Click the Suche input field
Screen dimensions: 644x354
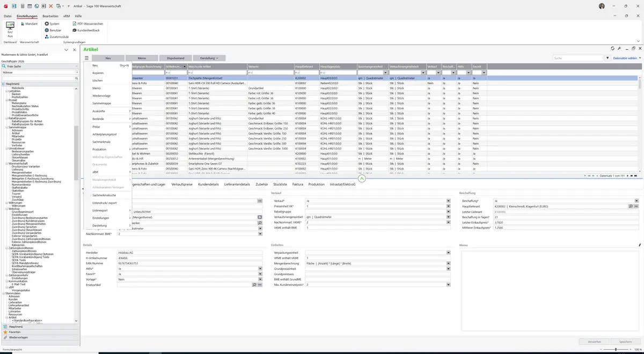tap(578, 58)
